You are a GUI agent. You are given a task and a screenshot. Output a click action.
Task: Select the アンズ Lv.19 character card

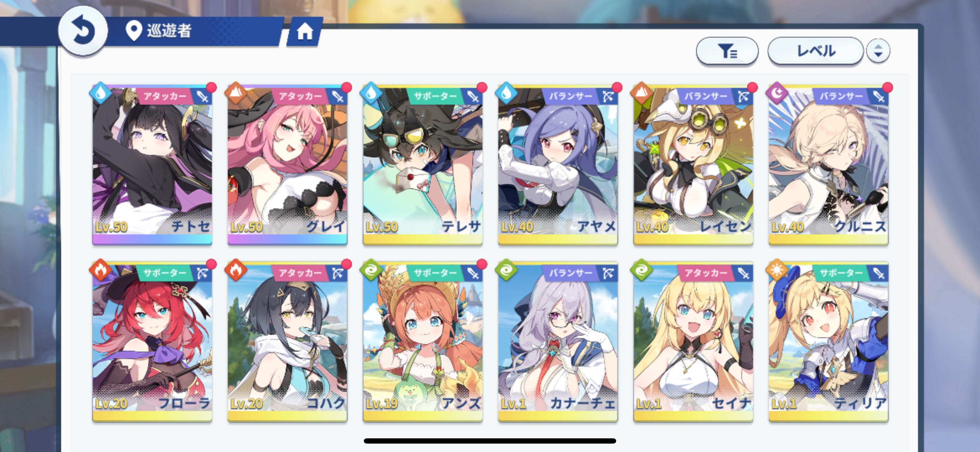(x=423, y=342)
